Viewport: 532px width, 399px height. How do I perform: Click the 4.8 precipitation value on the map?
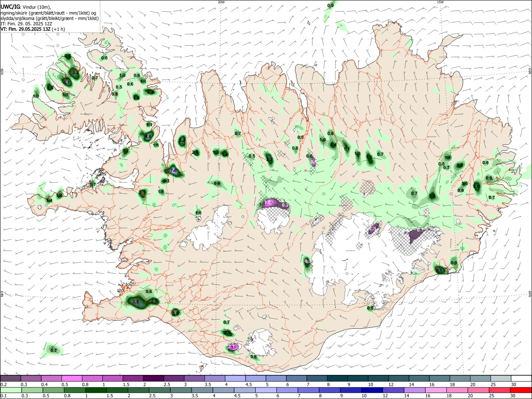pos(148,136)
